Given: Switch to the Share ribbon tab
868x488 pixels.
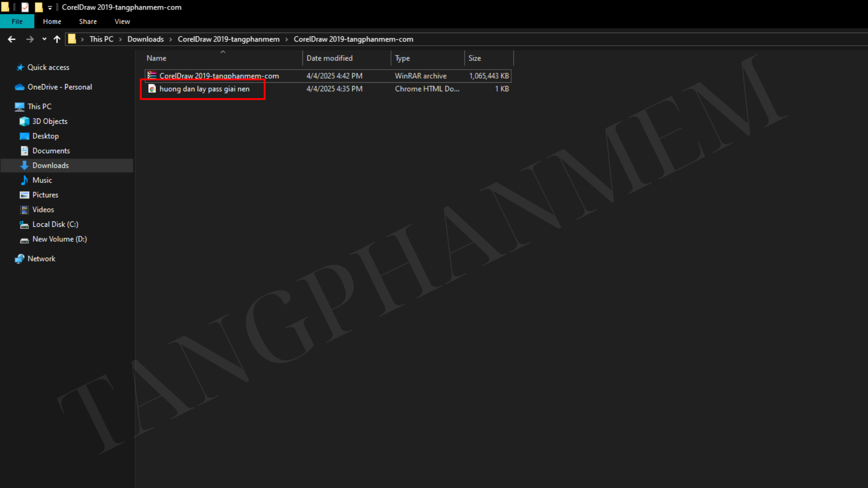Looking at the screenshot, I should 88,21.
